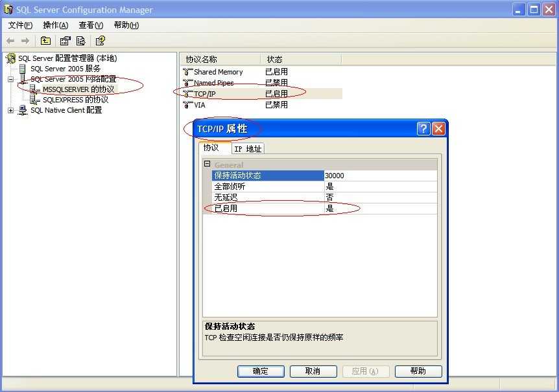Image resolution: width=559 pixels, height=392 pixels.
Task: Click the question mark help button in TCP/IP 属性 dialog
Action: (x=423, y=128)
